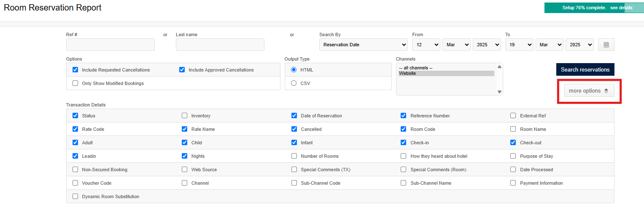Uncheck the Check-out checkbox
Screen dimensions: 644x207
click(x=513, y=143)
